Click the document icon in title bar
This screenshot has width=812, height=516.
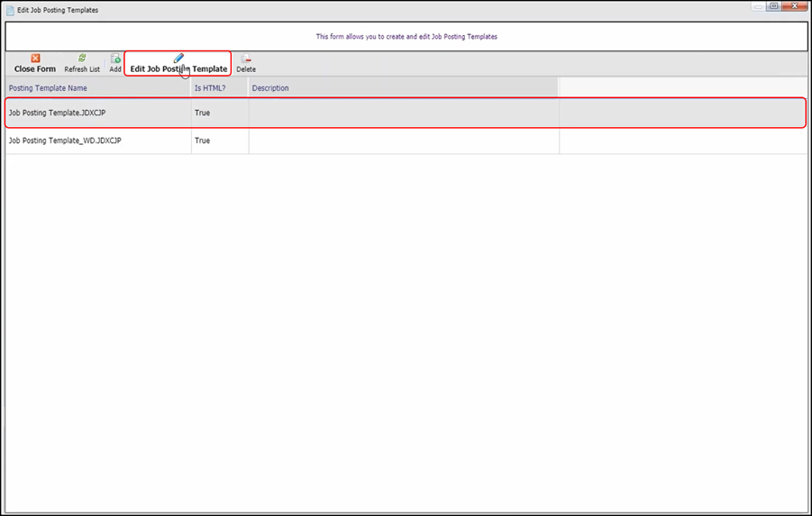pos(11,10)
